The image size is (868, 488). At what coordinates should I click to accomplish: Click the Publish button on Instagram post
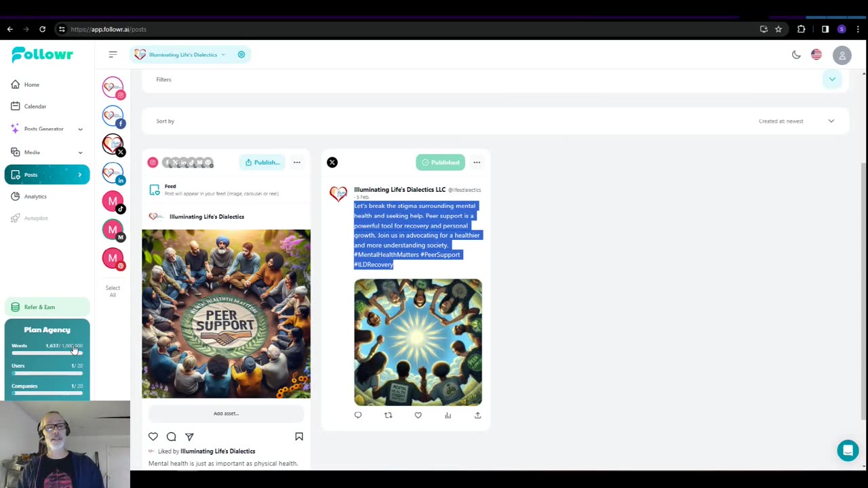coord(262,162)
